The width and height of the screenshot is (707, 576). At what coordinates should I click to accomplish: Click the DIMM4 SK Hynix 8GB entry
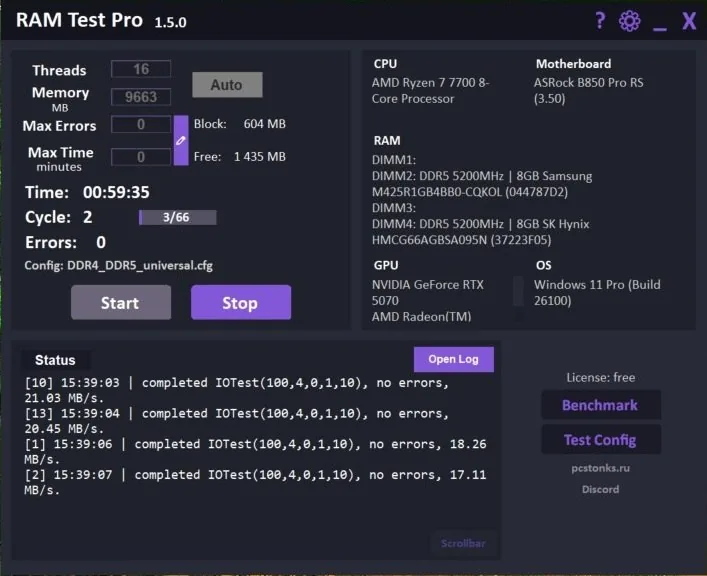tap(481, 232)
